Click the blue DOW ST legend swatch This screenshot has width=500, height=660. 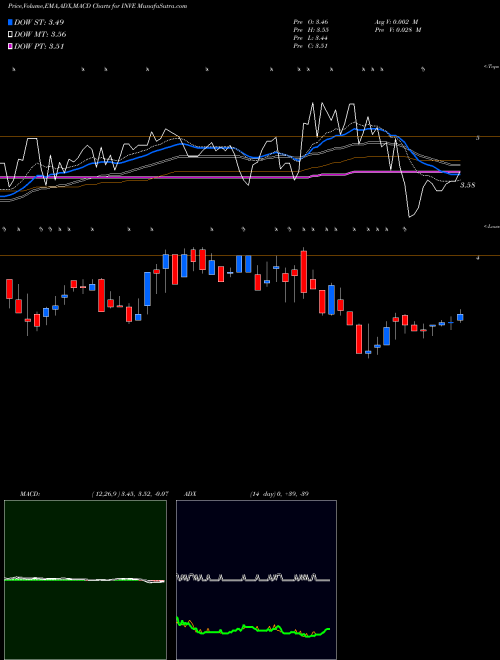pos(10,22)
